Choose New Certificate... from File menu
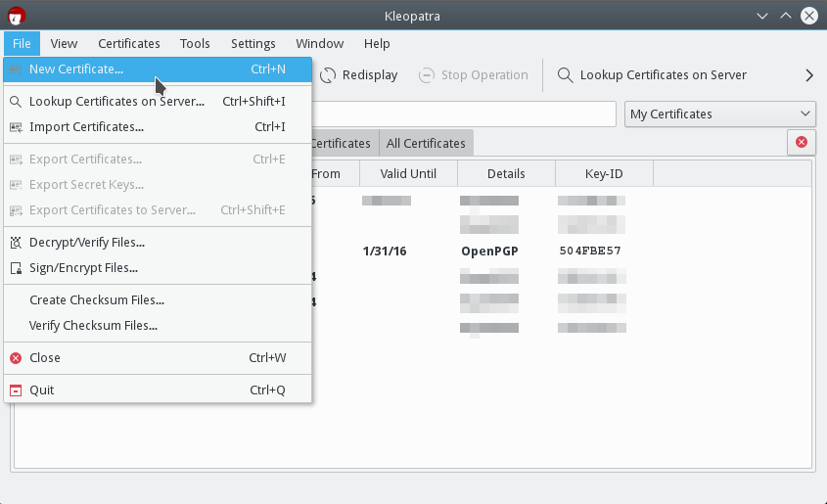Screen dimensions: 827x504 158,69
